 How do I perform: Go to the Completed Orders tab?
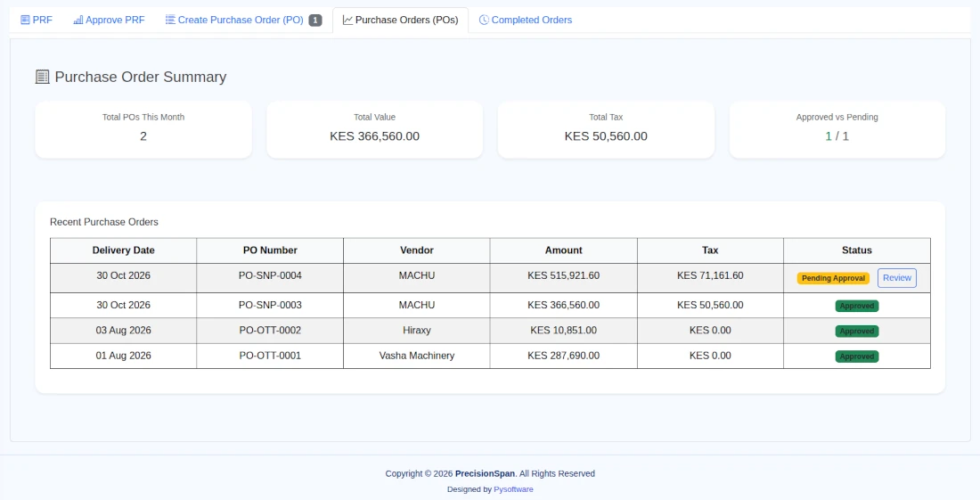click(525, 20)
